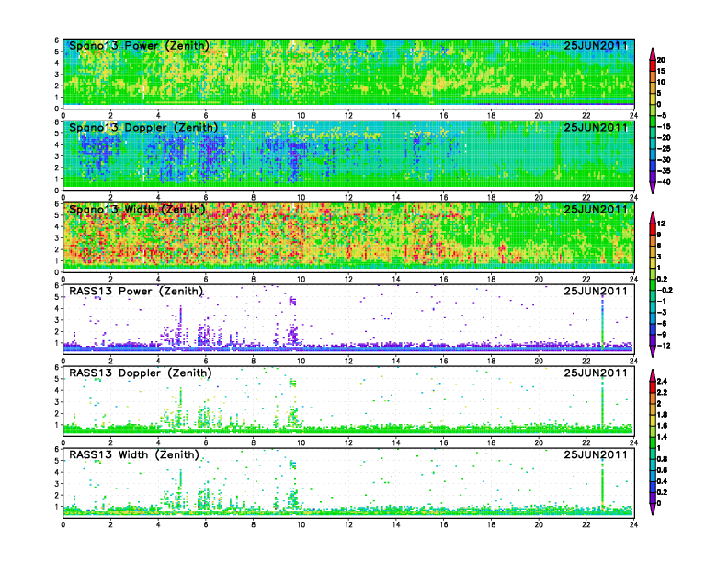The width and height of the screenshot is (728, 563).
Task: Click hour 6 tick under Spano13 Doppler panel
Action: coord(206,197)
